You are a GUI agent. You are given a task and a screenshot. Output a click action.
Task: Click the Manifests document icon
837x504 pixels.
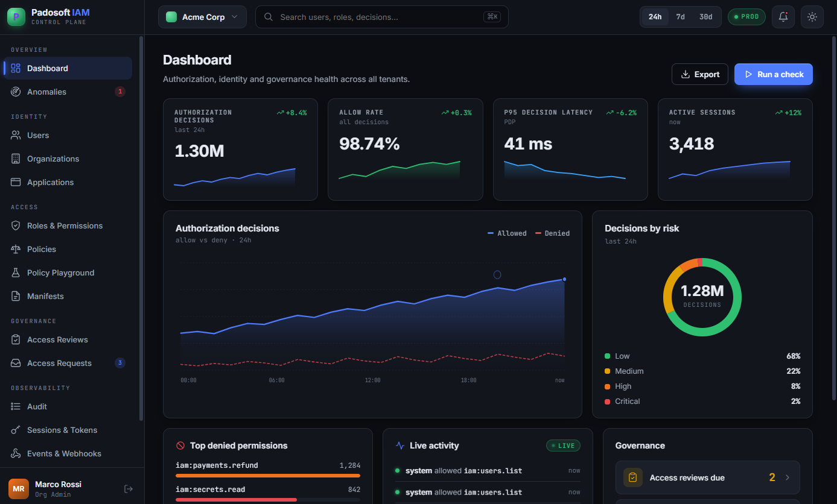coord(16,296)
